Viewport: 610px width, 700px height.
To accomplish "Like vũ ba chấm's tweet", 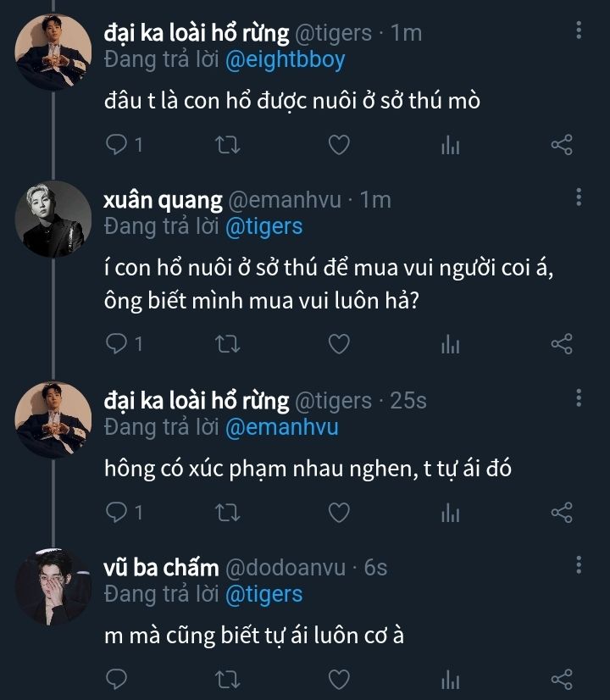I will (339, 680).
